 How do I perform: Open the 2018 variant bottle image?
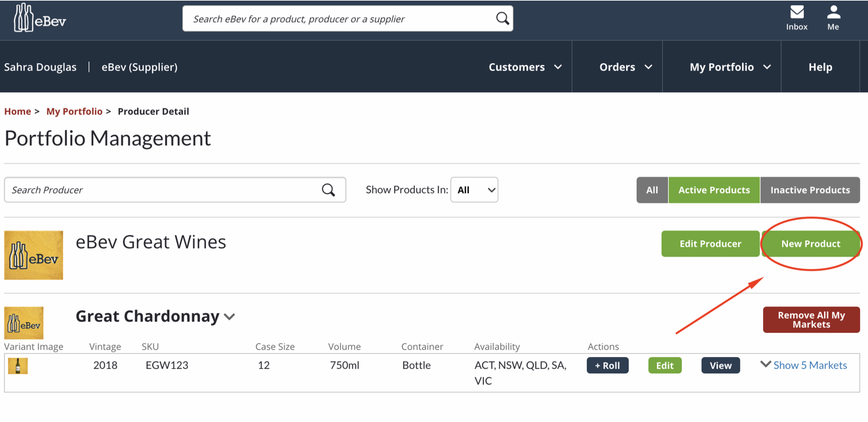18,366
